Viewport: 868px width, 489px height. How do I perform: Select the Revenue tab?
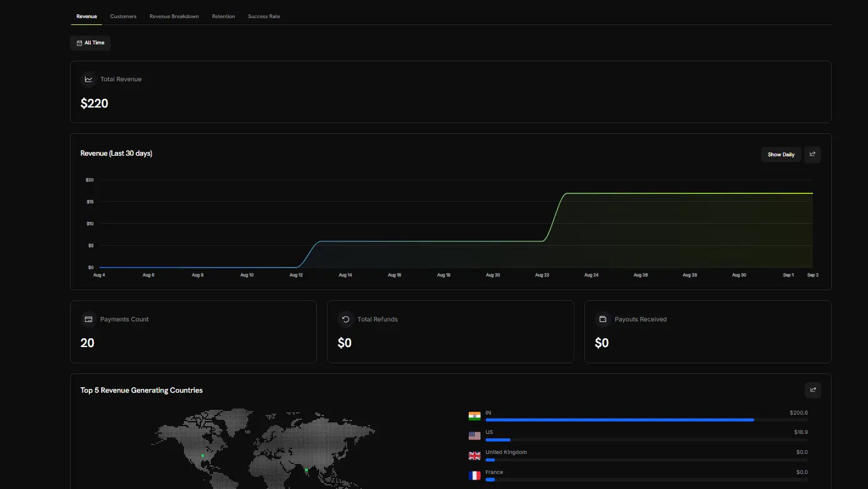[x=87, y=16]
